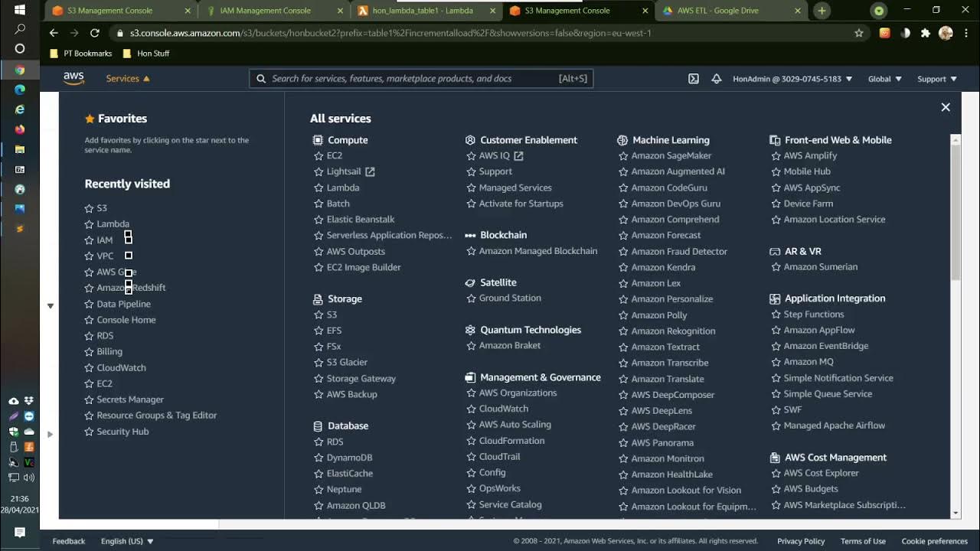
Task: Favorite S3 in Recently visited using its star
Action: (x=90, y=208)
